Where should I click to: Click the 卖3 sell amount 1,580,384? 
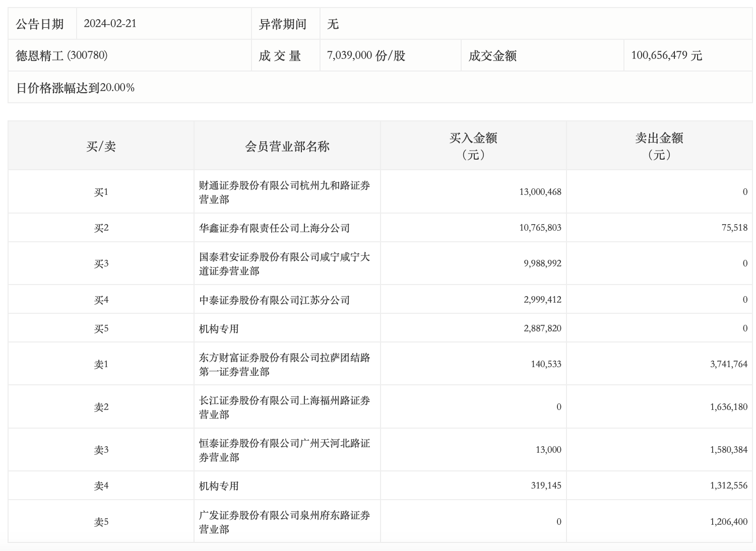[x=728, y=450]
